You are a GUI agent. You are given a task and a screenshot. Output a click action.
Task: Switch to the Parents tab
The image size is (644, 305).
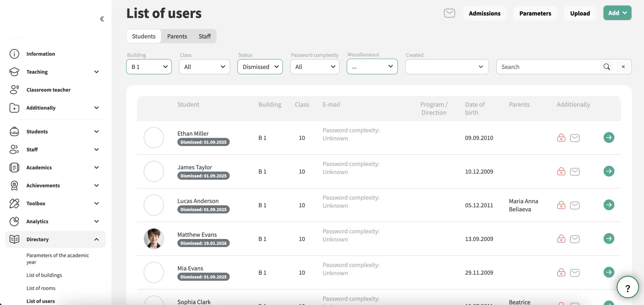[177, 36]
